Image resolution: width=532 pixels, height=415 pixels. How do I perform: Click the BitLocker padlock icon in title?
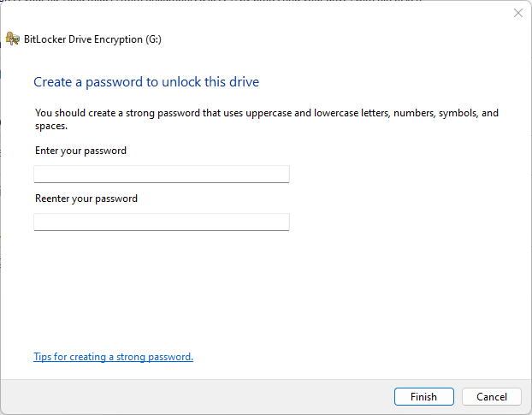tap(13, 39)
